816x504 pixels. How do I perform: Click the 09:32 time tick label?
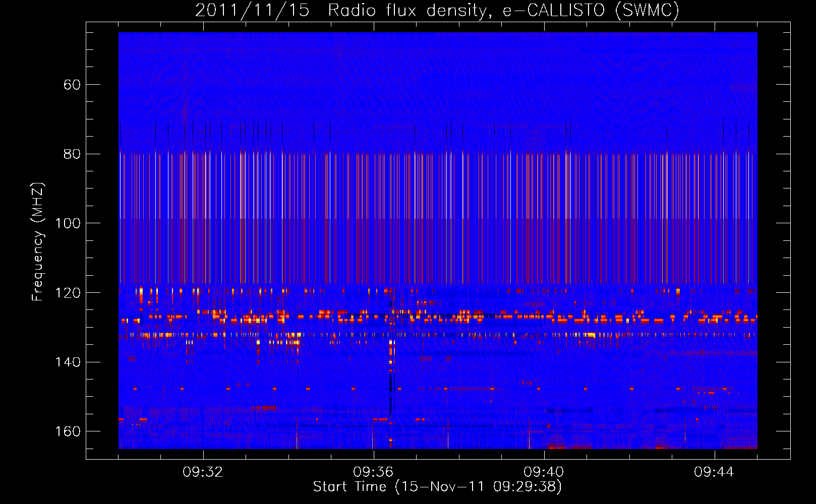(x=203, y=472)
